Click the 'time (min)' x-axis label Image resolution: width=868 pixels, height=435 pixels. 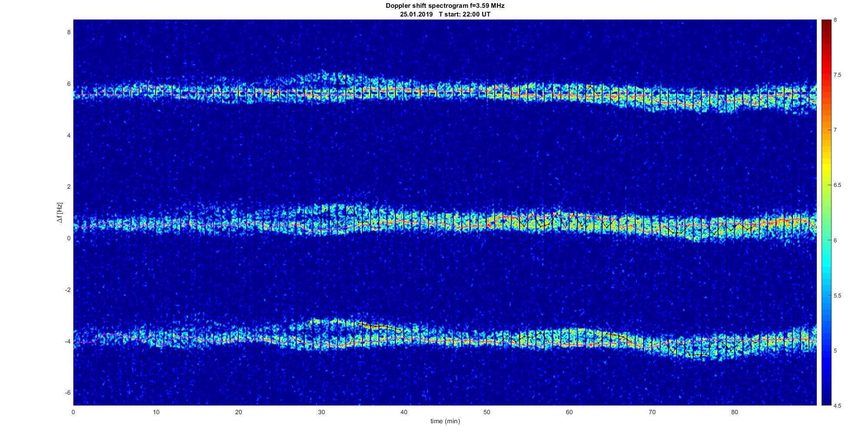click(x=445, y=421)
